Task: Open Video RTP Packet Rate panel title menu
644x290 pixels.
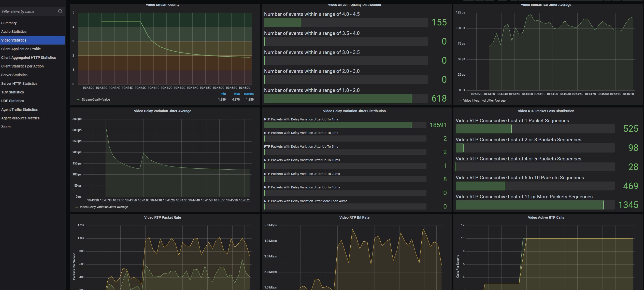Action: [162, 217]
